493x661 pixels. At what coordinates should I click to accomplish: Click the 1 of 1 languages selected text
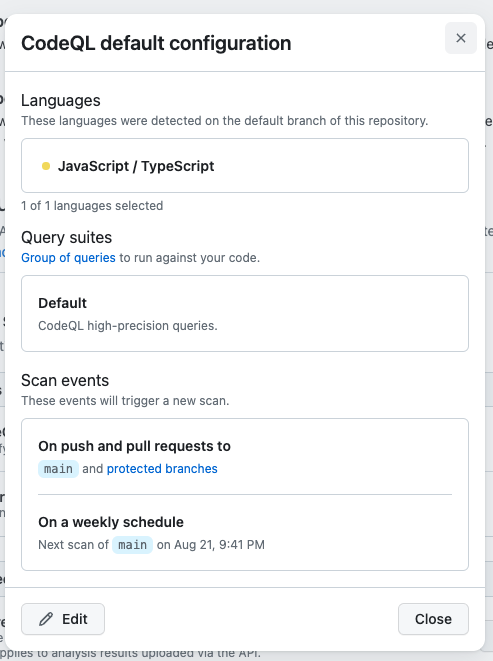tap(92, 206)
